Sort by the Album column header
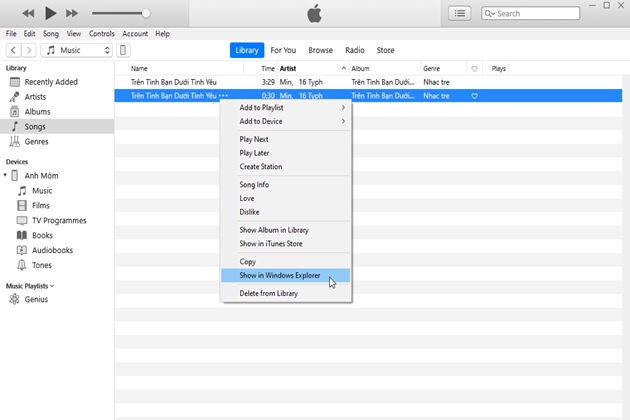 385,69
